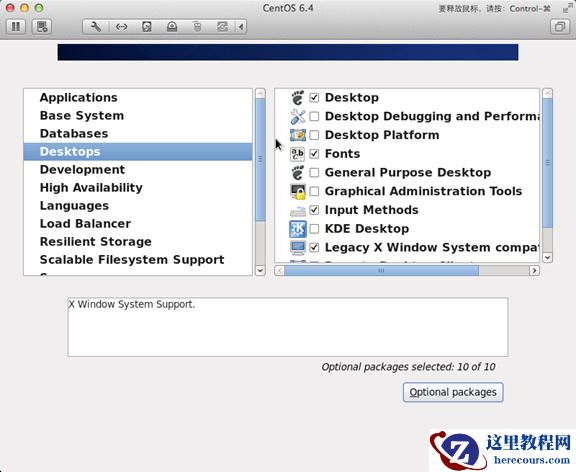Enter full screen mode in title bar

click(x=568, y=8)
